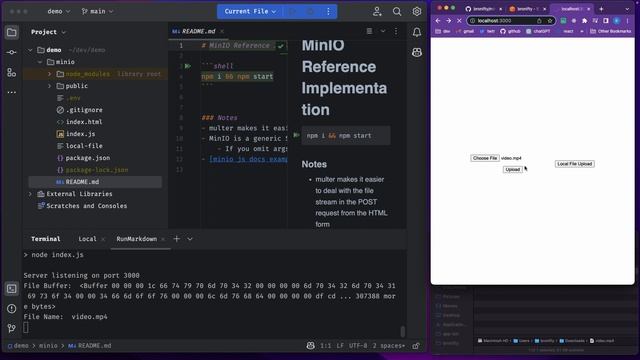Collapse the demo root folder

[x=30, y=50]
